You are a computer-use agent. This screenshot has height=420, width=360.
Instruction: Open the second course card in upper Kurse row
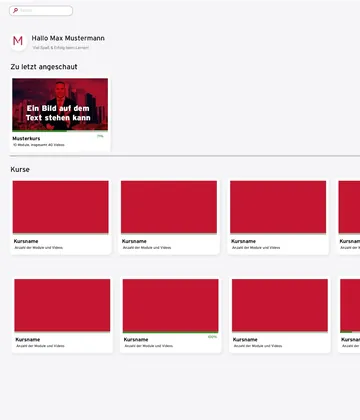click(169, 217)
